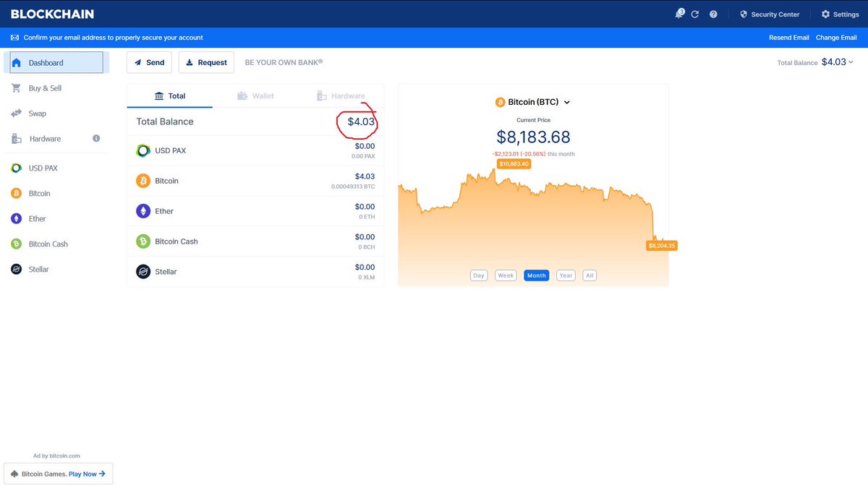Switch to the Total tab

click(170, 96)
